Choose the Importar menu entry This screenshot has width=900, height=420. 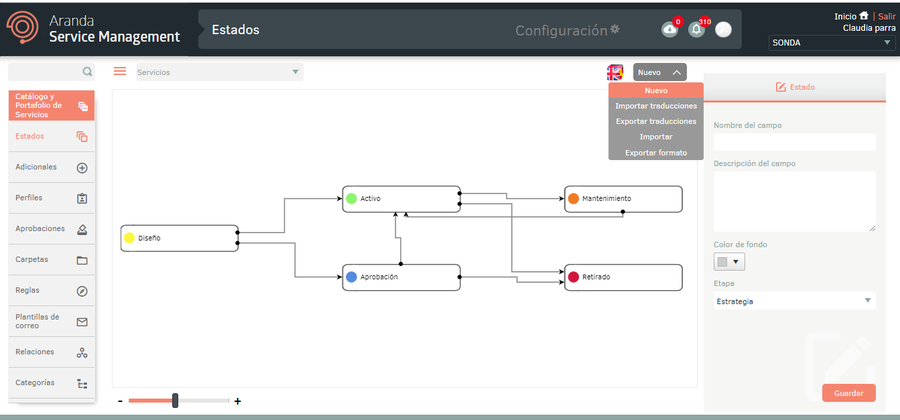(x=655, y=137)
